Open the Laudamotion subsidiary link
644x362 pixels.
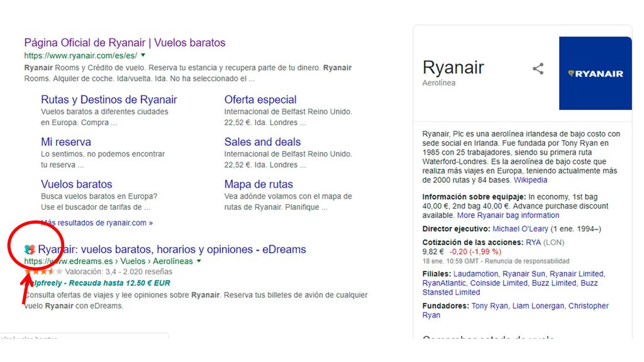coord(475,274)
